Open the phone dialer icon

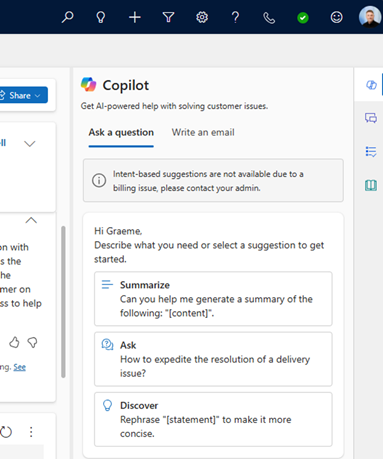click(269, 18)
